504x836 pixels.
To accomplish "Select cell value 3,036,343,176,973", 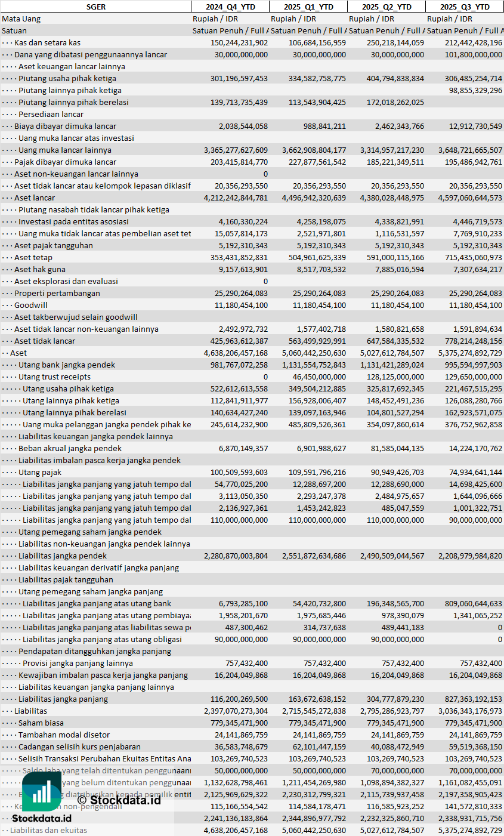I will pyautogui.click(x=470, y=711).
